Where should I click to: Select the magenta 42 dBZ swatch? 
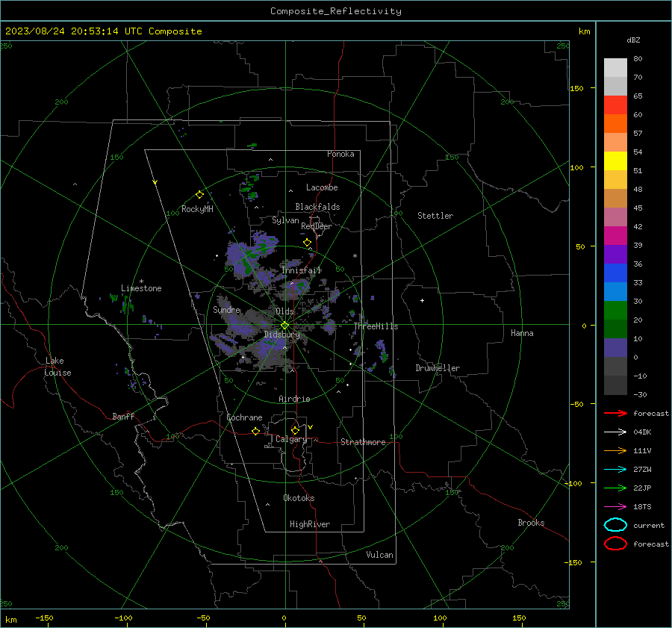[615, 235]
